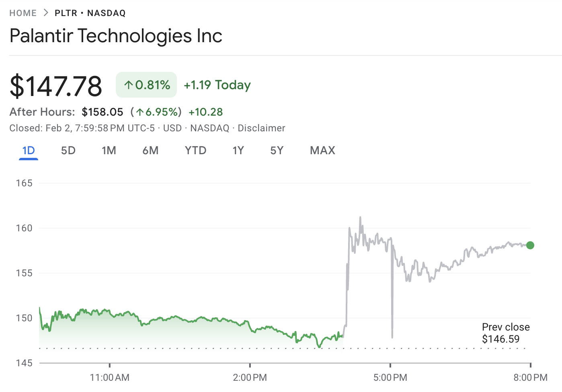
Task: Click the +1.19 Today change figure
Action: 217,85
